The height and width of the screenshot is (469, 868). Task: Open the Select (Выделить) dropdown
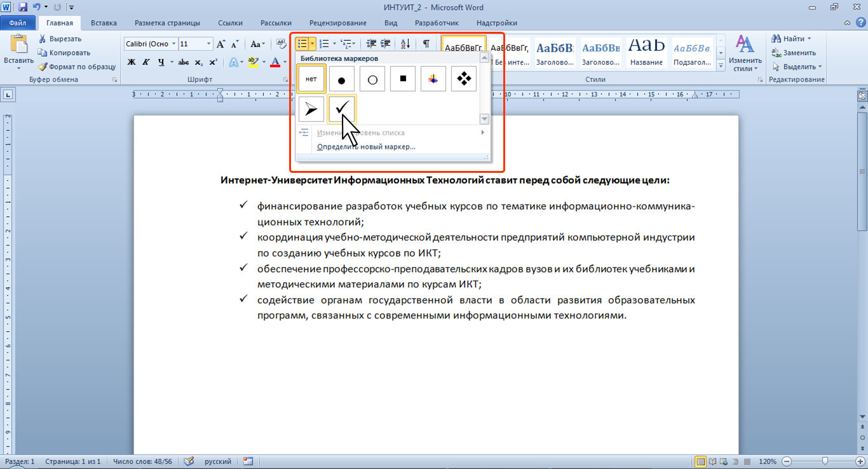(x=797, y=67)
